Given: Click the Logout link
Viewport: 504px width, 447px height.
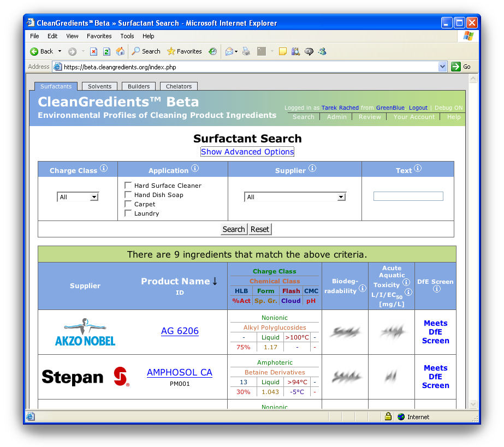Looking at the screenshot, I should 418,108.
